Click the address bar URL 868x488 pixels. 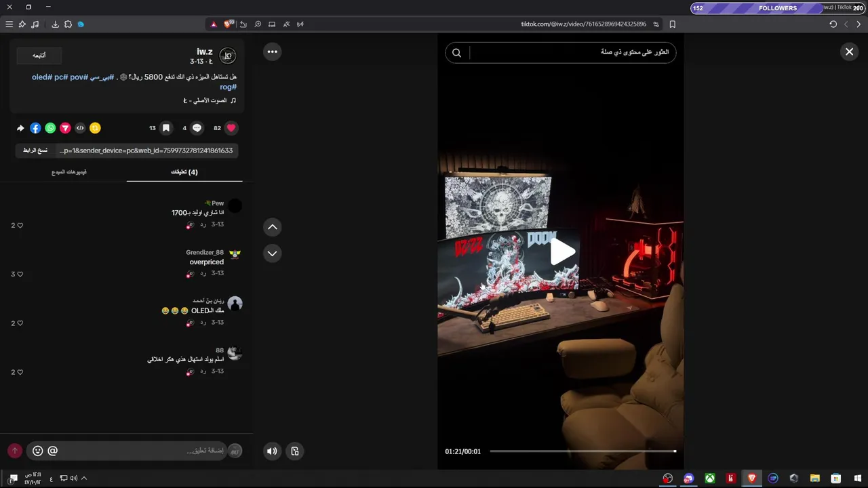[x=583, y=24]
